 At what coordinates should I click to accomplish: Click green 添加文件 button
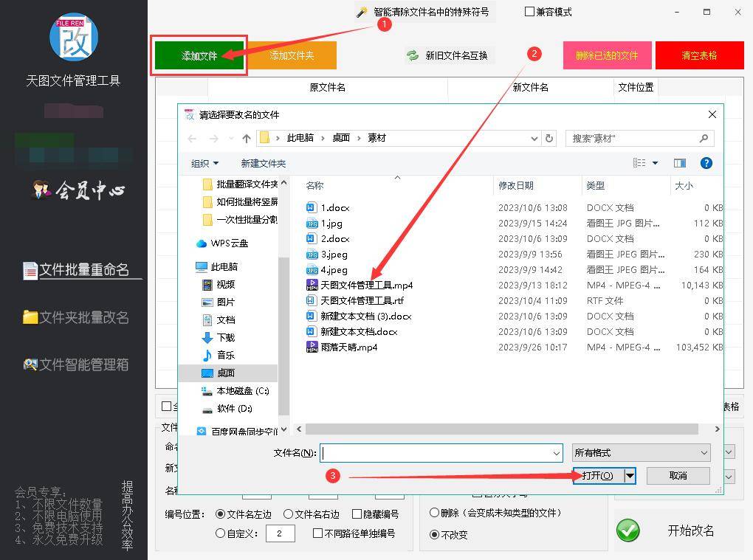[x=199, y=55]
